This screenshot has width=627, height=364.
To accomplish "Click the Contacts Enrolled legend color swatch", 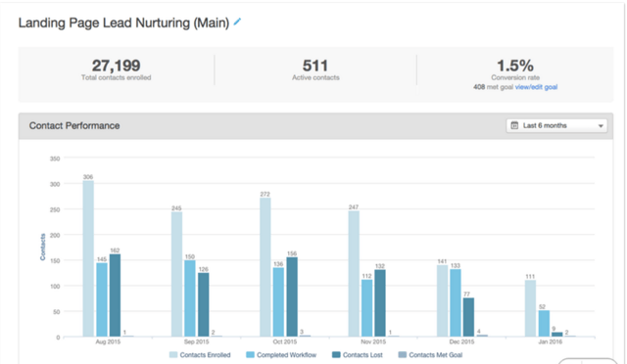I will coord(173,355).
